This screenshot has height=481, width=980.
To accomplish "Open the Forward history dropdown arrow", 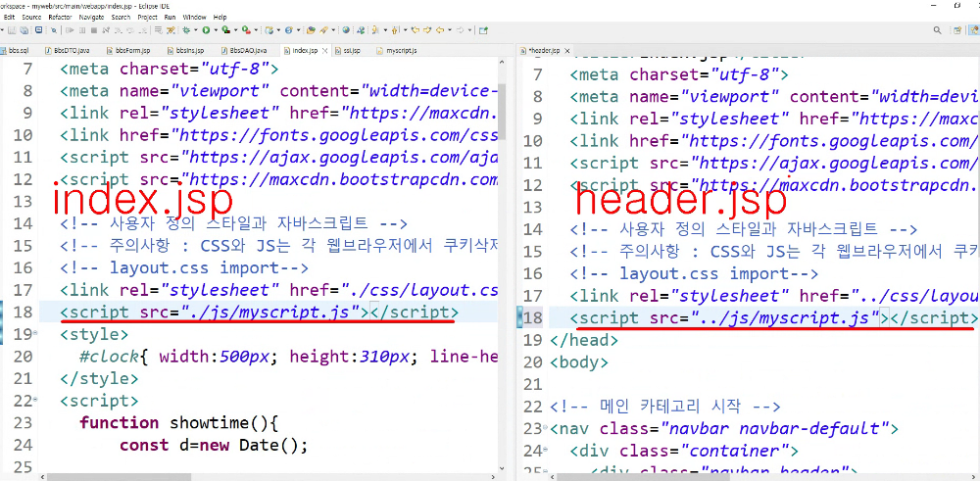I will tap(470, 29).
